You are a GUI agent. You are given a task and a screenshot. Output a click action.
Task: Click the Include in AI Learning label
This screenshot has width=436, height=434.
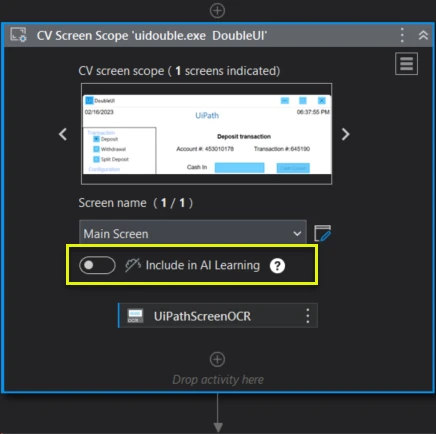pos(203,265)
